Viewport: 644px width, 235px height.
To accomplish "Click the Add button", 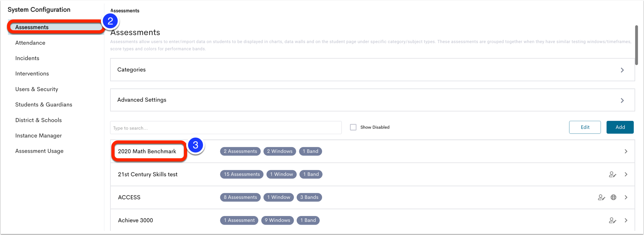I will [620, 127].
